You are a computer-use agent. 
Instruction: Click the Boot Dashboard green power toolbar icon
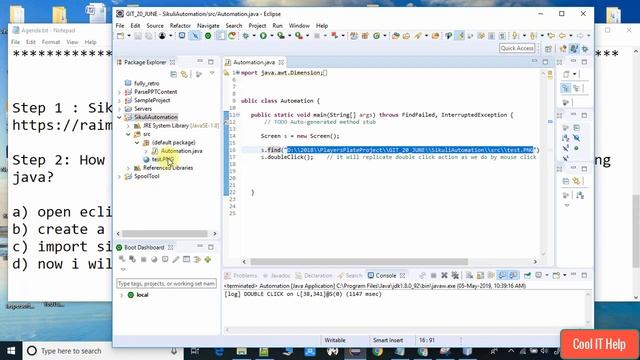[x=208, y=36]
